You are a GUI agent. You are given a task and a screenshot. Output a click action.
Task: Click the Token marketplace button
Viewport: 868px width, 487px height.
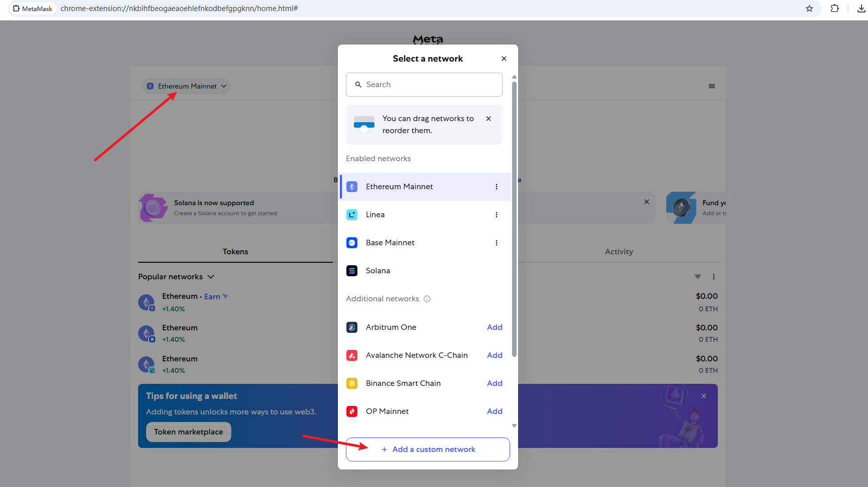[189, 432]
